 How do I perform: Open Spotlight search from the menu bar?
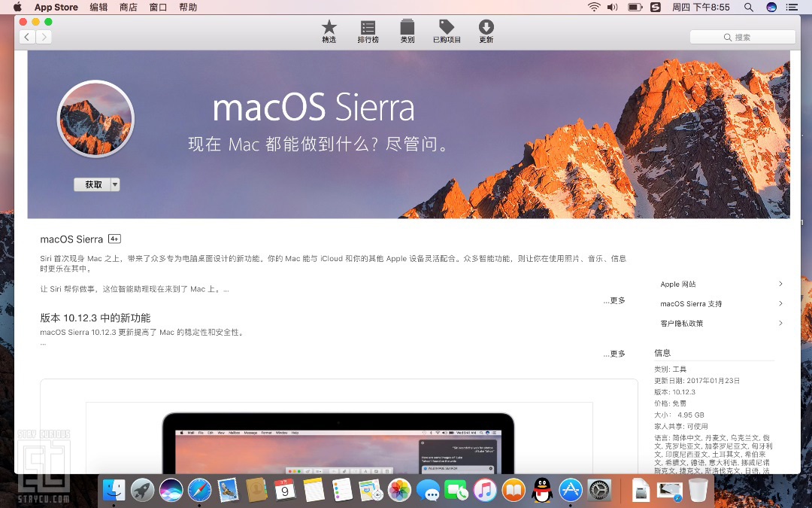coord(748,8)
